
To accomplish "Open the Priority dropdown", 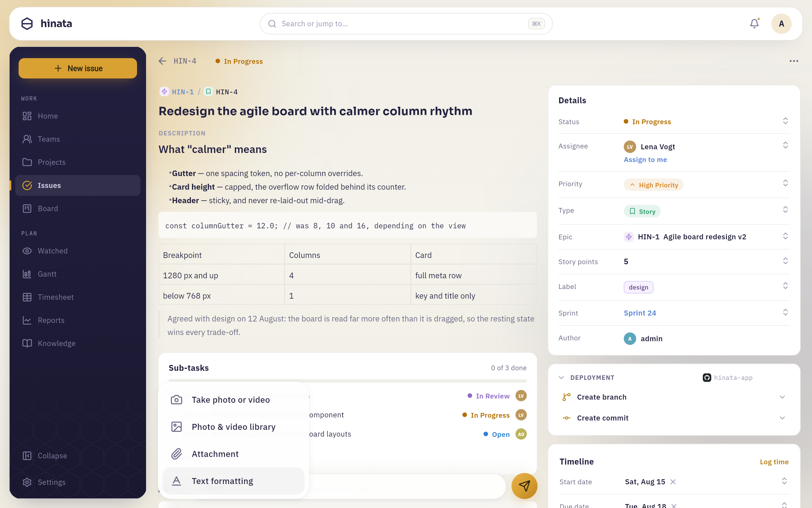I will 785,183.
